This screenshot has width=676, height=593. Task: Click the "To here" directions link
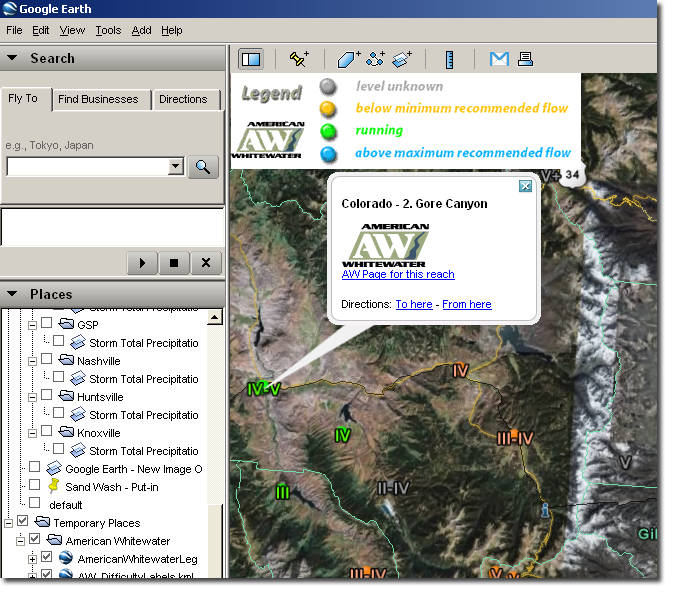(414, 304)
